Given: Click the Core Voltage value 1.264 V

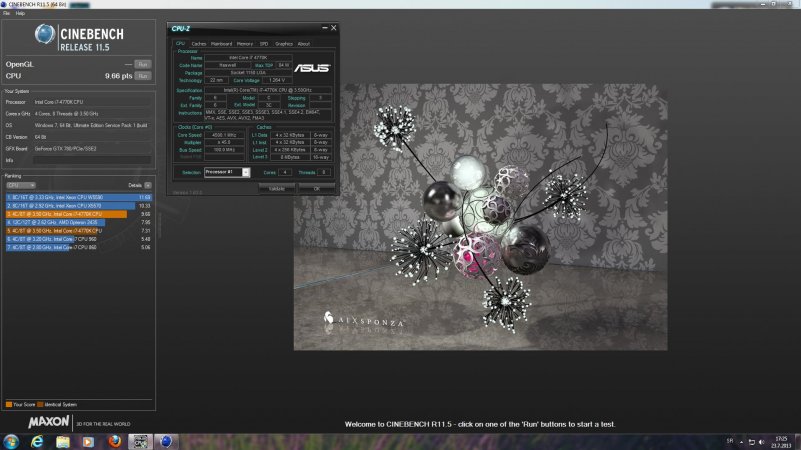Looking at the screenshot, I should 277,80.
